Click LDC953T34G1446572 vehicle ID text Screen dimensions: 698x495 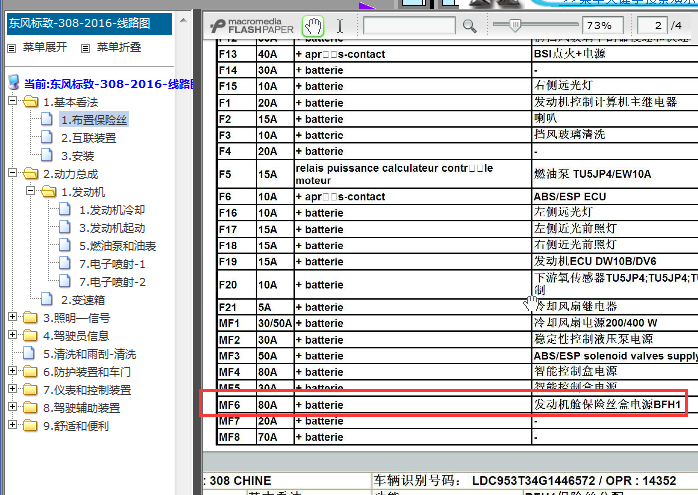(x=533, y=481)
